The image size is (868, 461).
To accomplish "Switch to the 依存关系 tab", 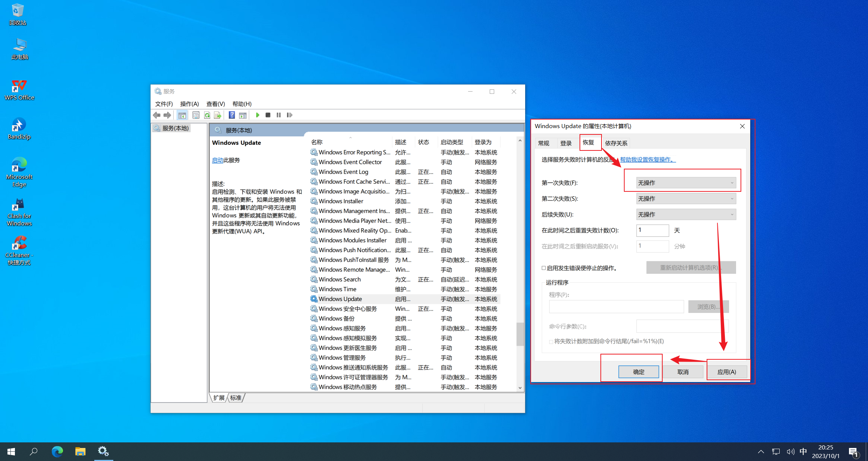I will tap(616, 143).
